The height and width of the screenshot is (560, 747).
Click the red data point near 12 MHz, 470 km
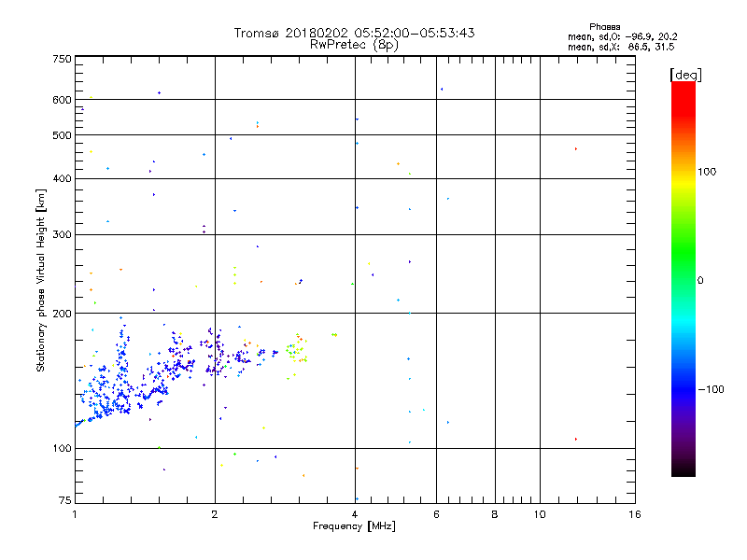pos(576,149)
